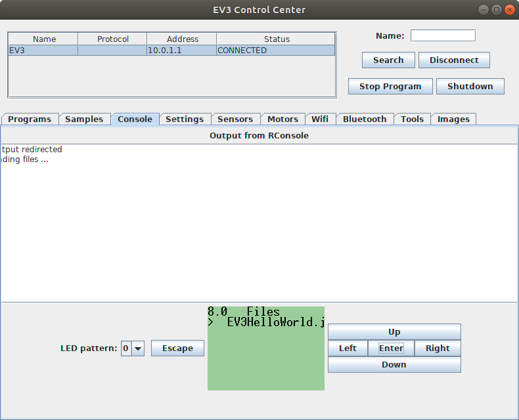Open the Settings tab
The width and height of the screenshot is (519, 420).
tap(185, 119)
